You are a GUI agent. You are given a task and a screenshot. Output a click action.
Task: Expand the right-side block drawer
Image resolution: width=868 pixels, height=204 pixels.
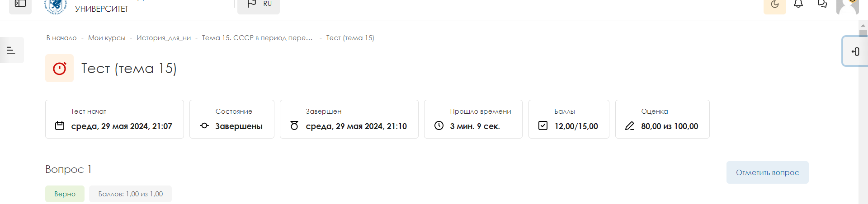click(855, 52)
